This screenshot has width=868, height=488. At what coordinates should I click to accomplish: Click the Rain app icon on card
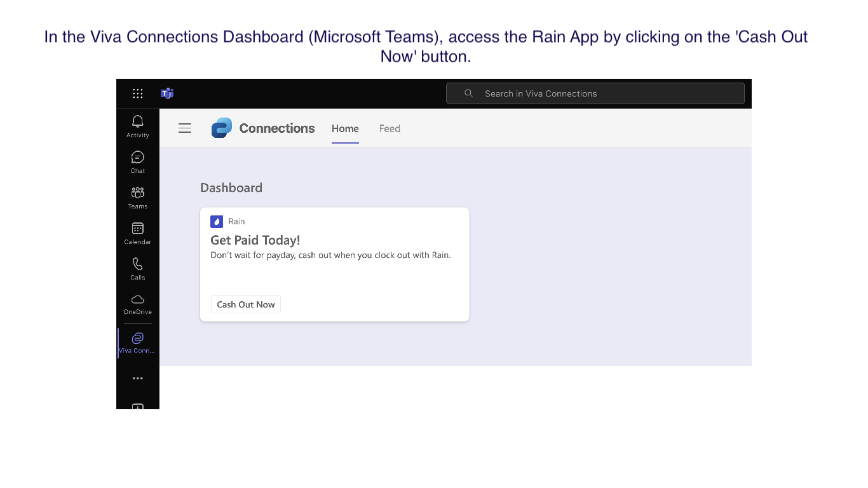(x=217, y=221)
